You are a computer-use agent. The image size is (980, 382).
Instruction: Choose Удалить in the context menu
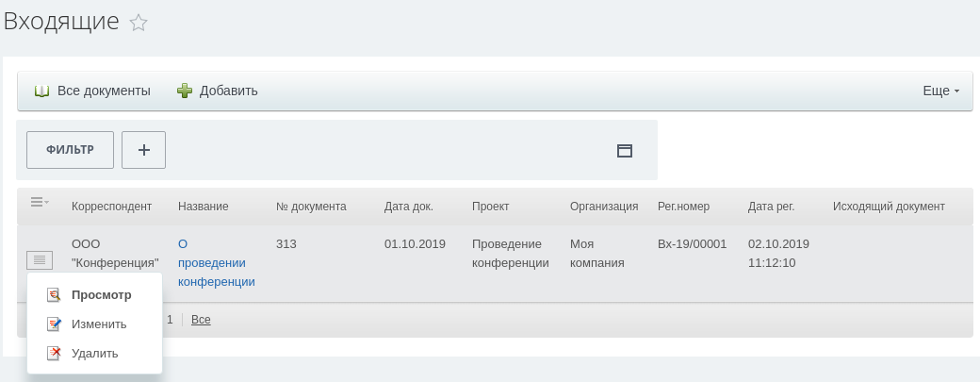[95, 354]
